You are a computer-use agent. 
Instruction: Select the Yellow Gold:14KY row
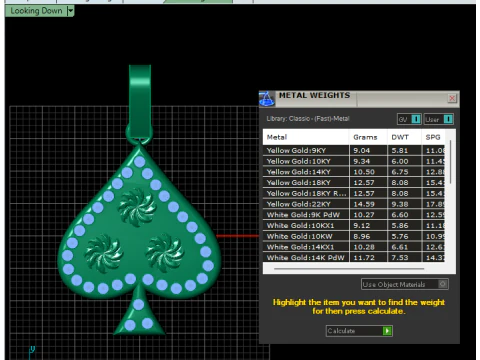(x=353, y=172)
